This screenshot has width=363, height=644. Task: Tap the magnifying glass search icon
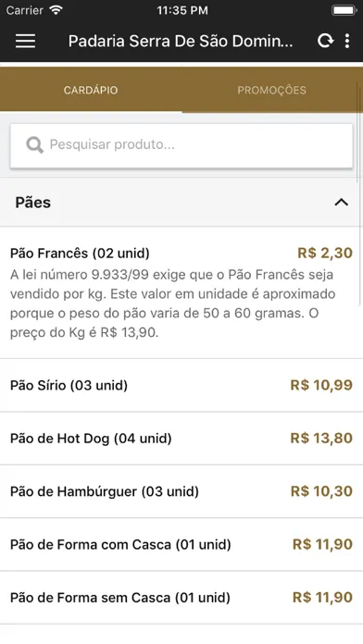point(34,144)
